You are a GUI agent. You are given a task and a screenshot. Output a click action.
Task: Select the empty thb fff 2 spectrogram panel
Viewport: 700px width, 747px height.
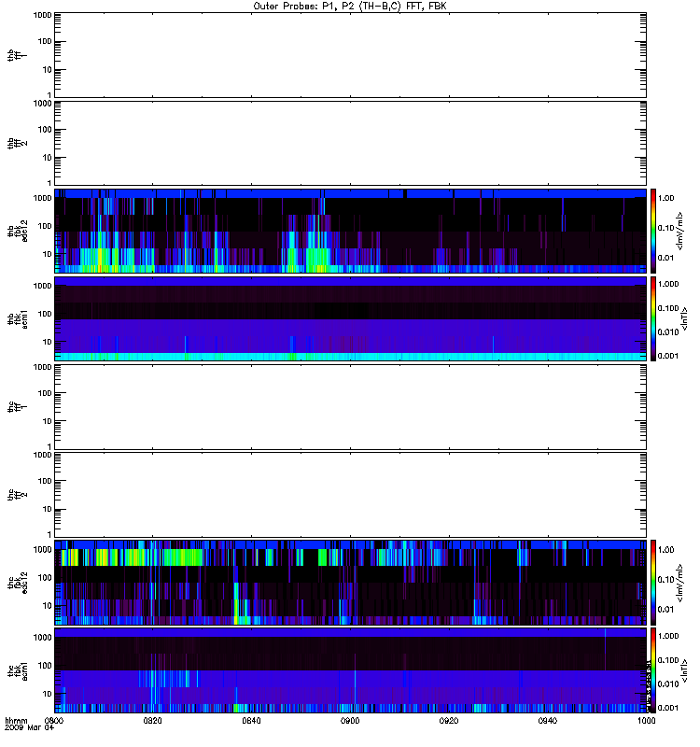tap(351, 143)
